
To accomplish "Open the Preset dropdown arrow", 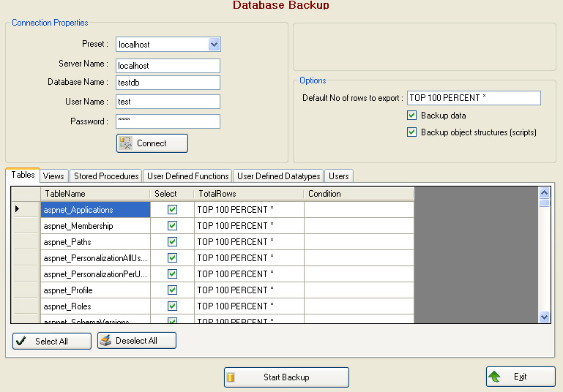I will tap(214, 45).
